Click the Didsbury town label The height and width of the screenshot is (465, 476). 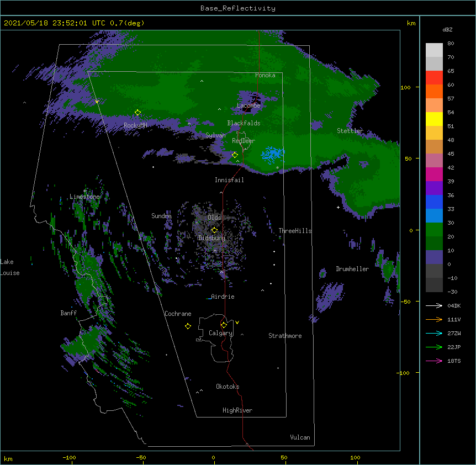(212, 238)
